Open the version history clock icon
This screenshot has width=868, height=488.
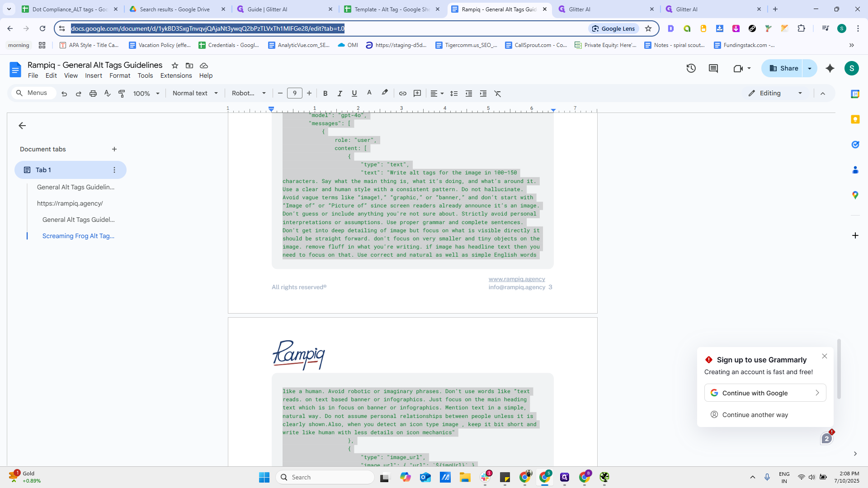coord(691,68)
